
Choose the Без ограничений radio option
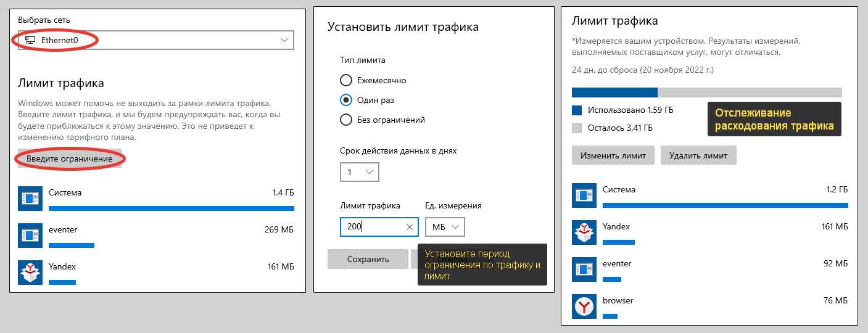(346, 120)
